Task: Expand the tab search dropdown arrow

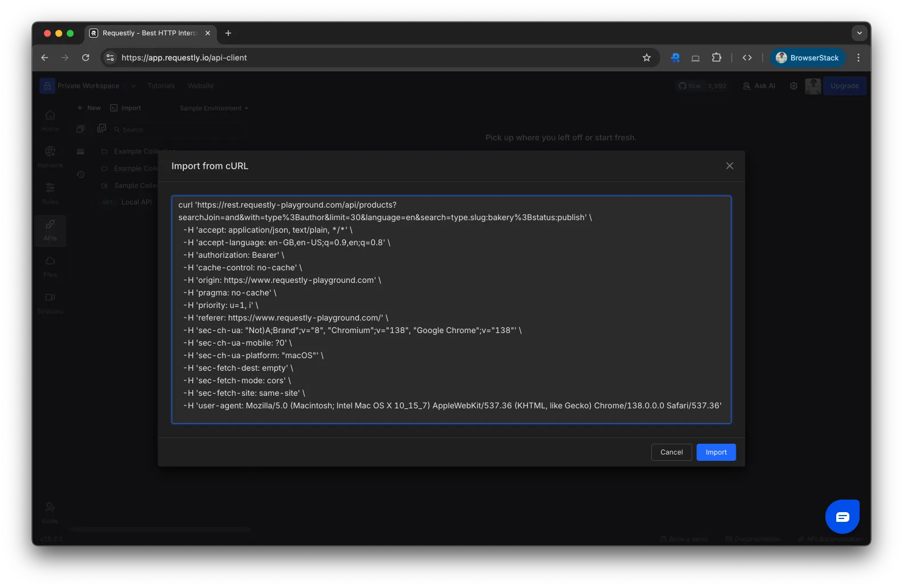Action: point(859,33)
